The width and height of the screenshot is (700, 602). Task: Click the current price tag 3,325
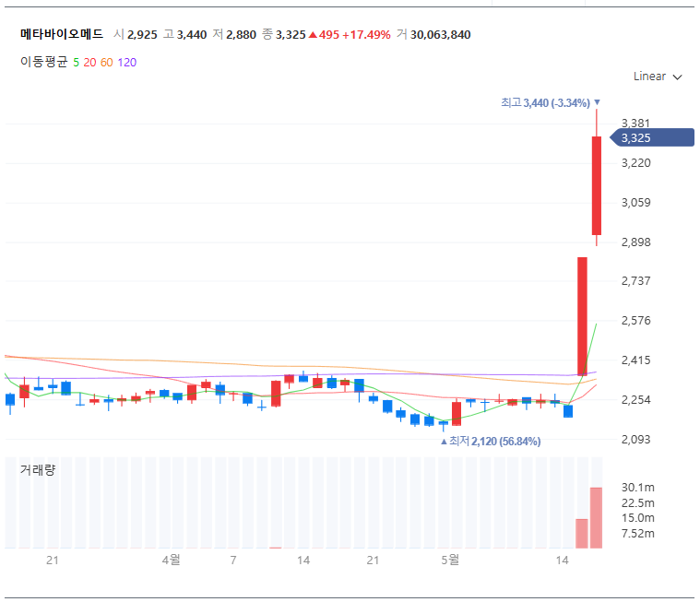pyautogui.click(x=652, y=138)
